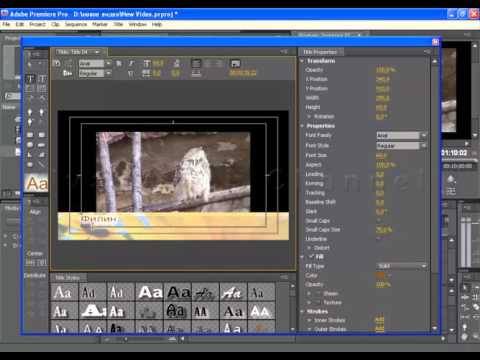Open the Title menu

[118, 24]
